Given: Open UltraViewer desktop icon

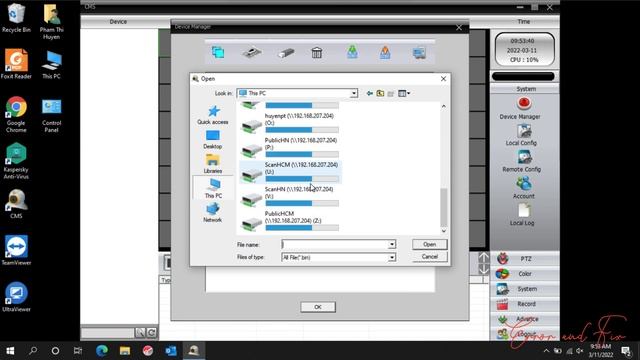Looking at the screenshot, I should (16, 297).
